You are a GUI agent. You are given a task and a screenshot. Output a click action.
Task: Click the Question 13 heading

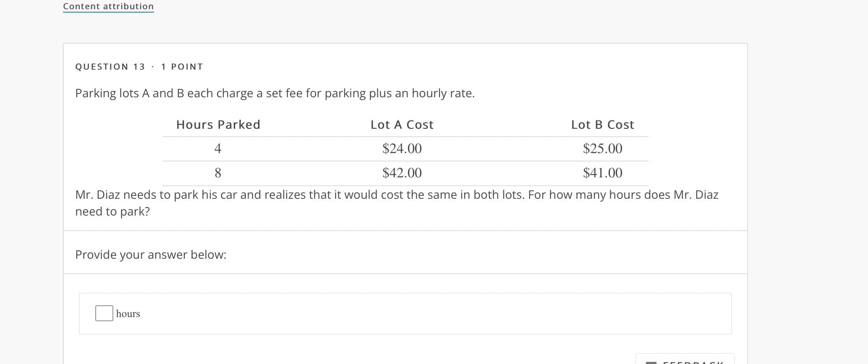click(x=110, y=67)
